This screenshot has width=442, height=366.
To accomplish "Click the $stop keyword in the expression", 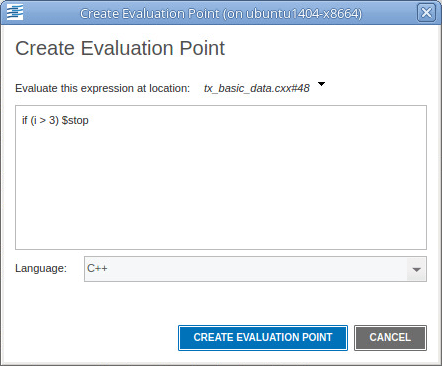I will tap(75, 120).
